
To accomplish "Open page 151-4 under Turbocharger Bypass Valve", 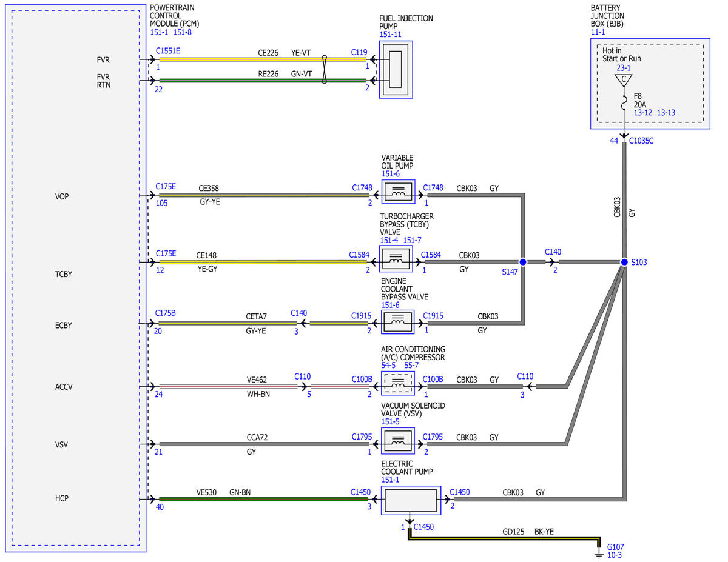I will point(389,240).
